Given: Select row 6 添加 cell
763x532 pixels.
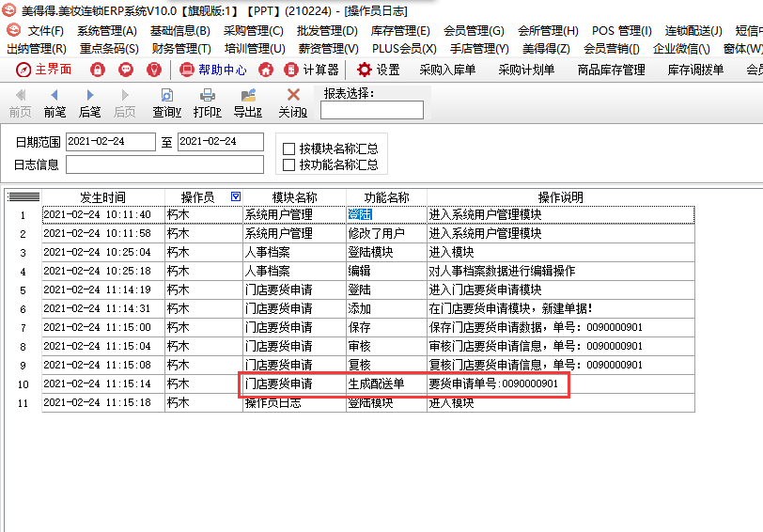Looking at the screenshot, I should pos(386,308).
